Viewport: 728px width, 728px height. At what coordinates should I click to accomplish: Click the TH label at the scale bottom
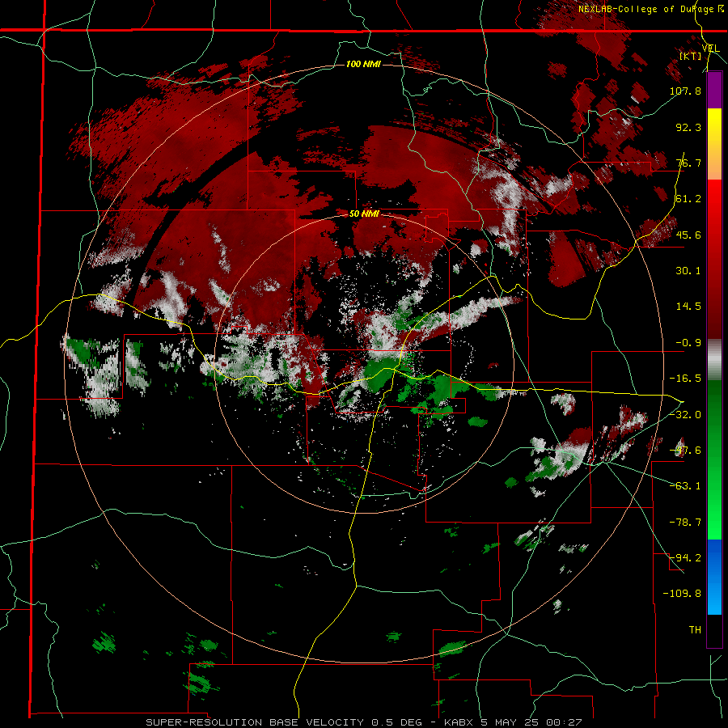695,630
